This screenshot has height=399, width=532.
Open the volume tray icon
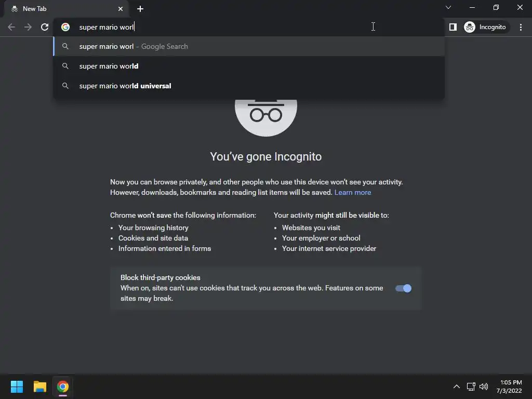484,387
